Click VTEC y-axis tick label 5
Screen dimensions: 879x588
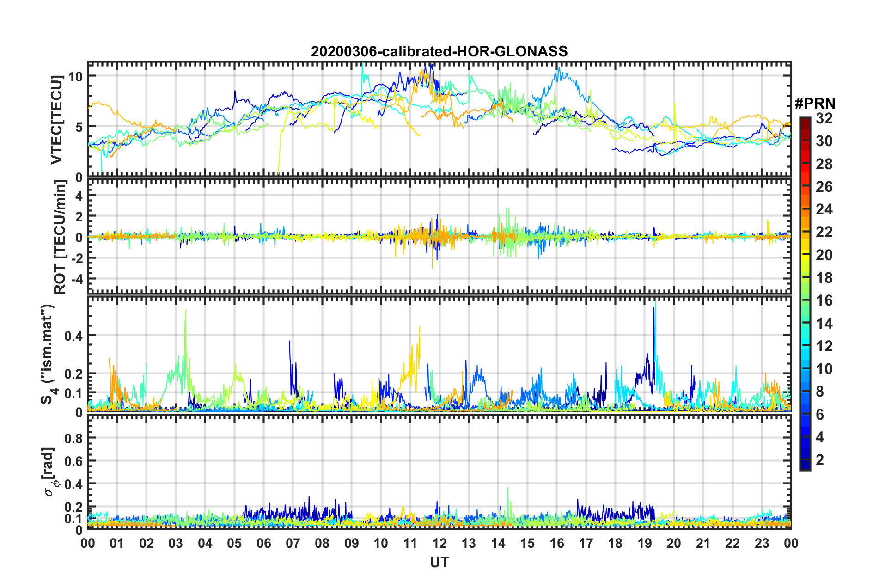[79, 127]
